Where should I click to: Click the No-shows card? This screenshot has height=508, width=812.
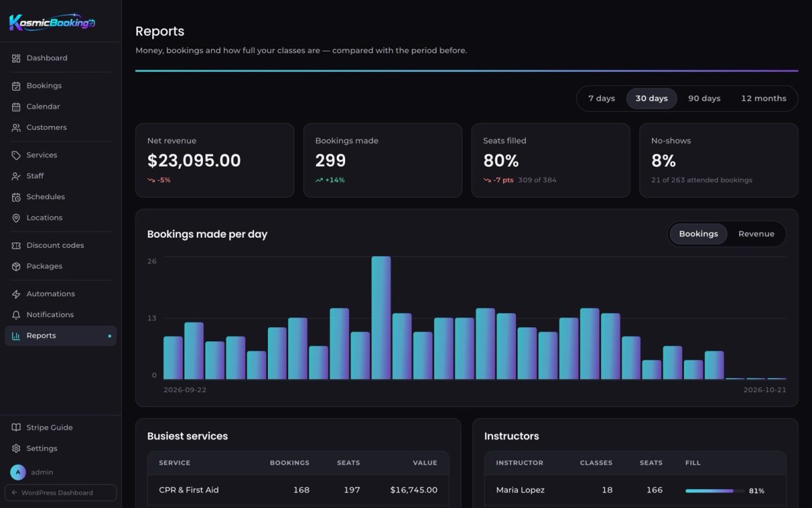[x=719, y=161]
